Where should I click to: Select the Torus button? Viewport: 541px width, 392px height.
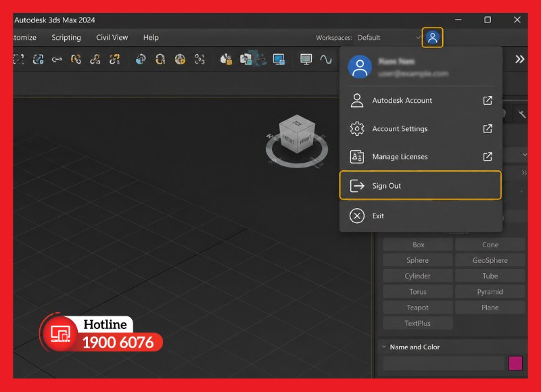418,292
